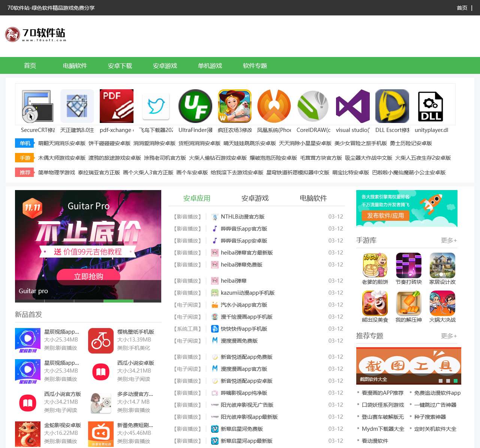This screenshot has width=480, height=448.
Task: Open 软件专题 navigation item
Action: tap(255, 66)
